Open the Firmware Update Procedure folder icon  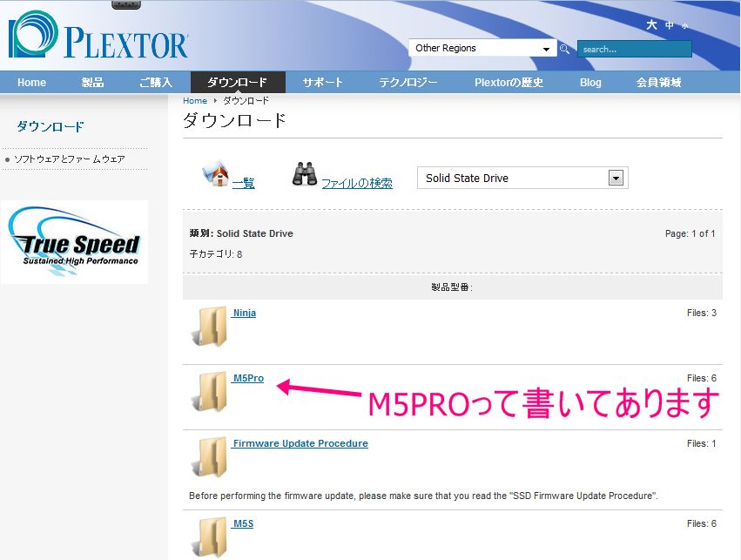[x=210, y=457]
